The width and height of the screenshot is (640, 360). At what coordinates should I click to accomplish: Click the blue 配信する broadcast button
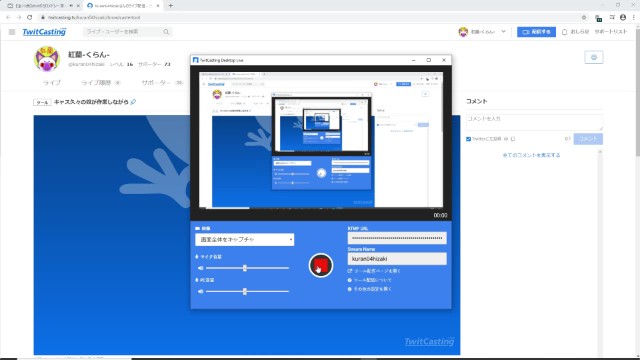click(536, 32)
